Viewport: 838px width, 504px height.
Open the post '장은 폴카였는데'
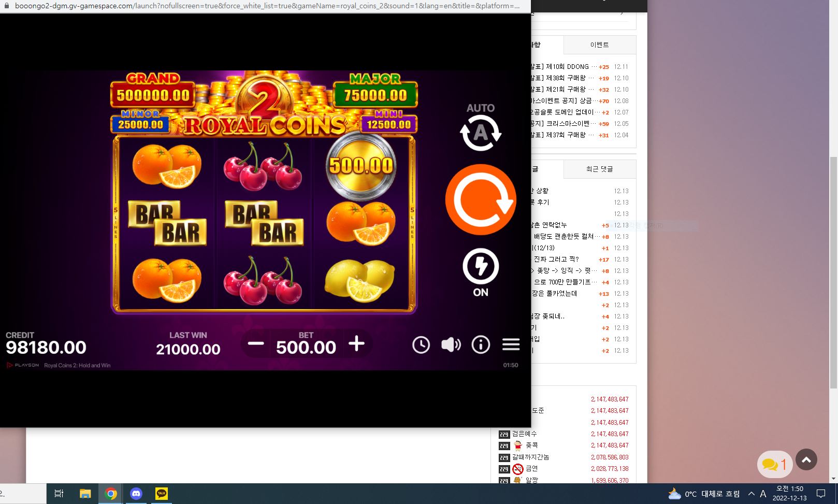coord(554,294)
